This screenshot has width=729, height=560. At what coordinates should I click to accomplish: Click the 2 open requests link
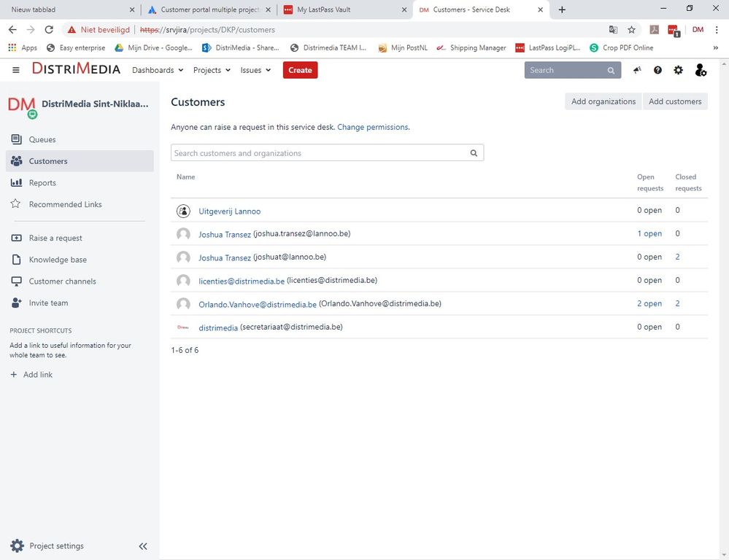[649, 303]
